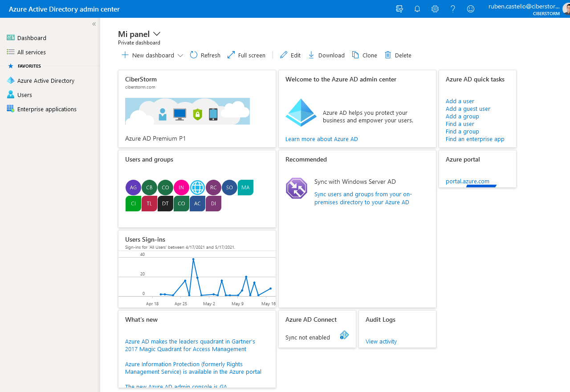570x392 pixels.
Task: Click the Azure AD Connect sync status icon
Action: click(x=344, y=335)
